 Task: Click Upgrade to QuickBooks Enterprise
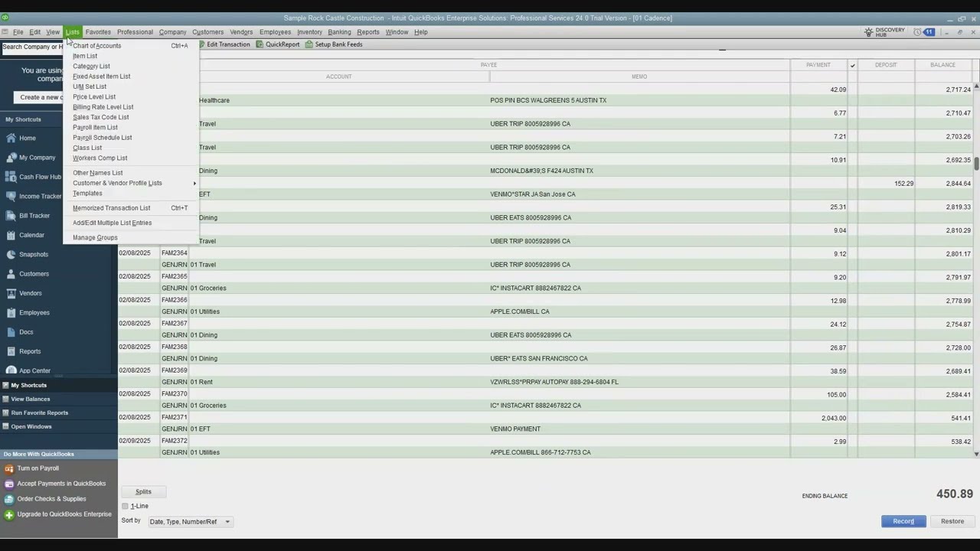(64, 514)
